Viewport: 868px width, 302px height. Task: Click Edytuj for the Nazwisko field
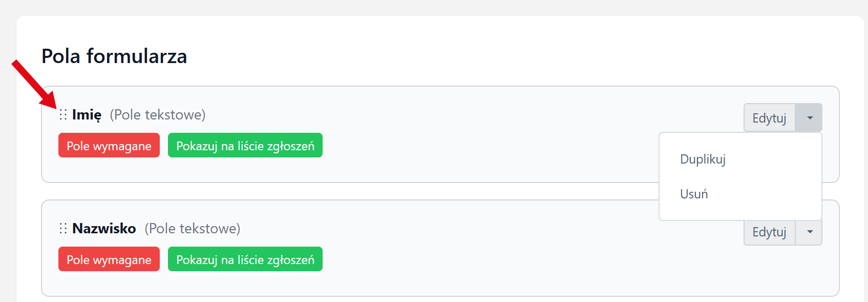769,232
